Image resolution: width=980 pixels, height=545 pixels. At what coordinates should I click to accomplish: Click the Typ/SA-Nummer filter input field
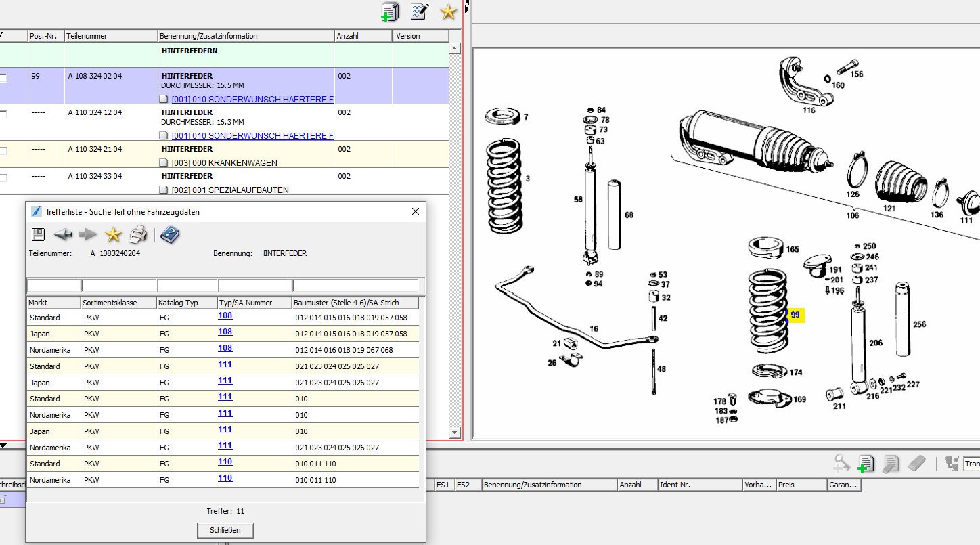coord(255,286)
